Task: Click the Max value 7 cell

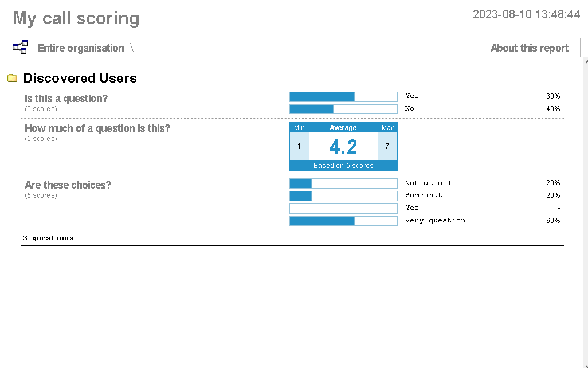Action: click(x=387, y=146)
